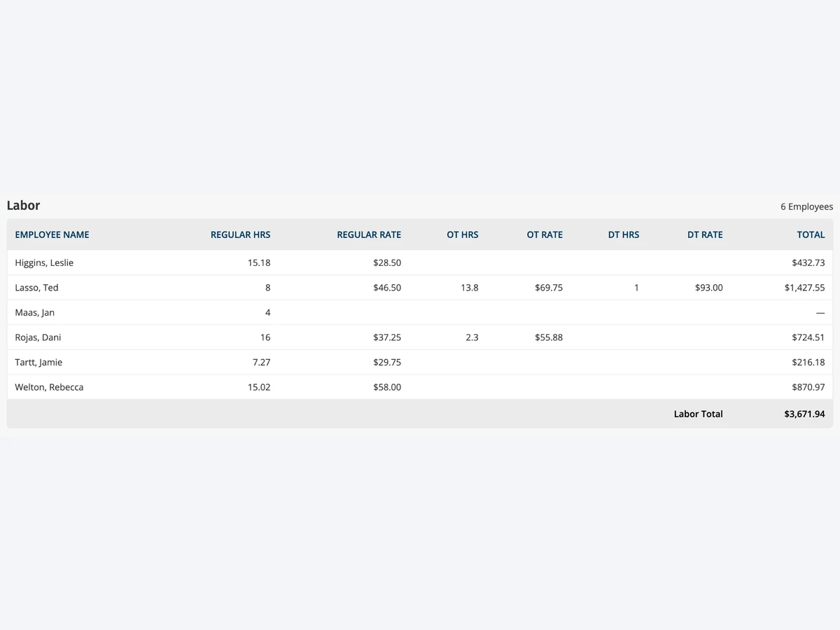
Task: Click the DT Hrs column header
Action: click(x=624, y=234)
